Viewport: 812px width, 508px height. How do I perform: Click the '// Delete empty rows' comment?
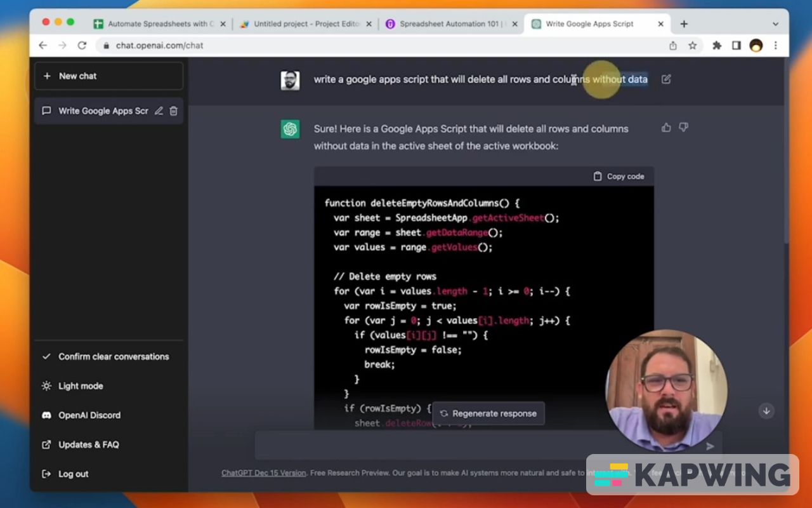[x=385, y=276]
